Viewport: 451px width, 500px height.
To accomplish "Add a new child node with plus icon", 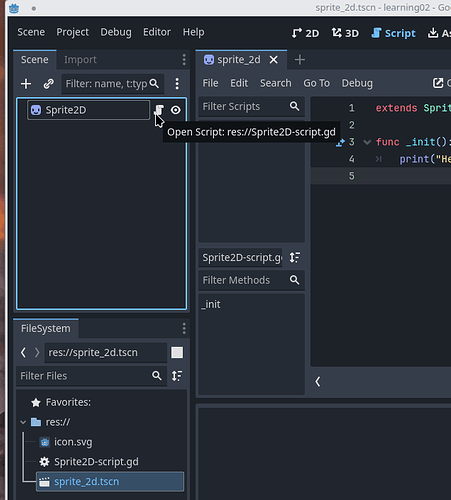I will click(26, 84).
